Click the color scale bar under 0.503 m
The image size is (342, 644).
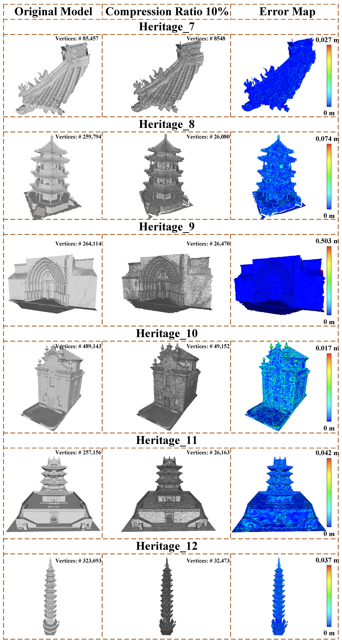click(x=329, y=281)
